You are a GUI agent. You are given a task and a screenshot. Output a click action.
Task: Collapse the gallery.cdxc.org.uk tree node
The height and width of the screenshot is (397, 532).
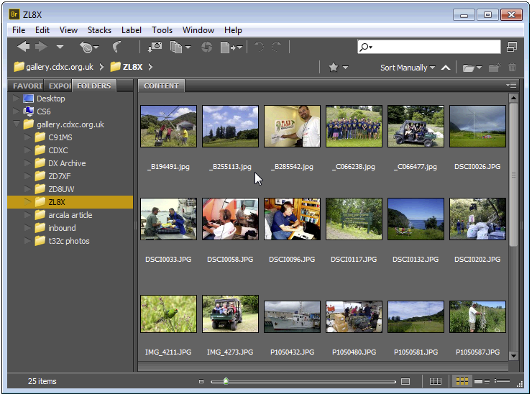pyautogui.click(x=16, y=124)
